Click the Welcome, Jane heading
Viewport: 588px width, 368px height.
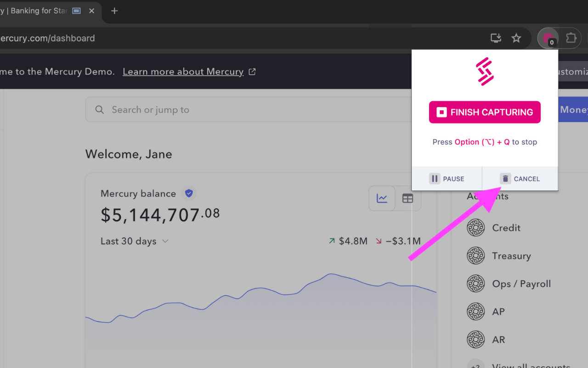click(x=129, y=154)
